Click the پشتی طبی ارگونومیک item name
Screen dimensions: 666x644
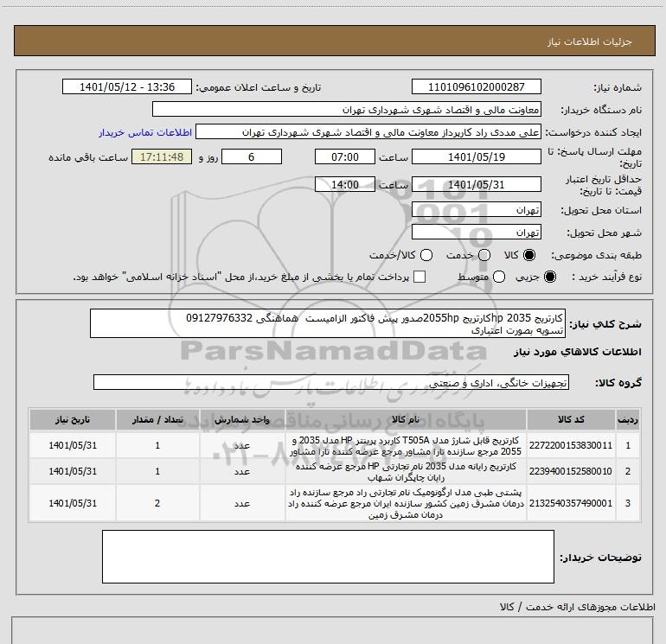(x=406, y=503)
